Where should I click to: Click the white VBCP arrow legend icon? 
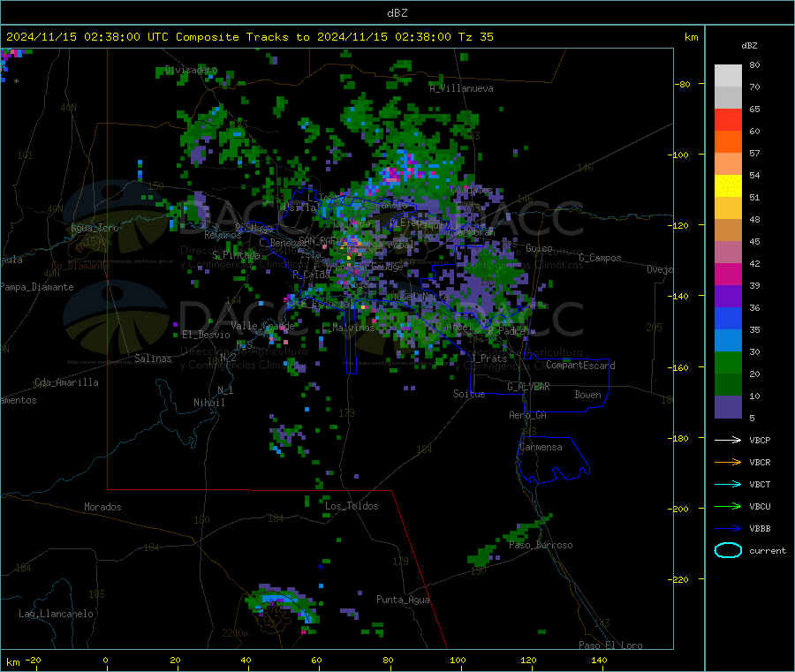tap(728, 440)
